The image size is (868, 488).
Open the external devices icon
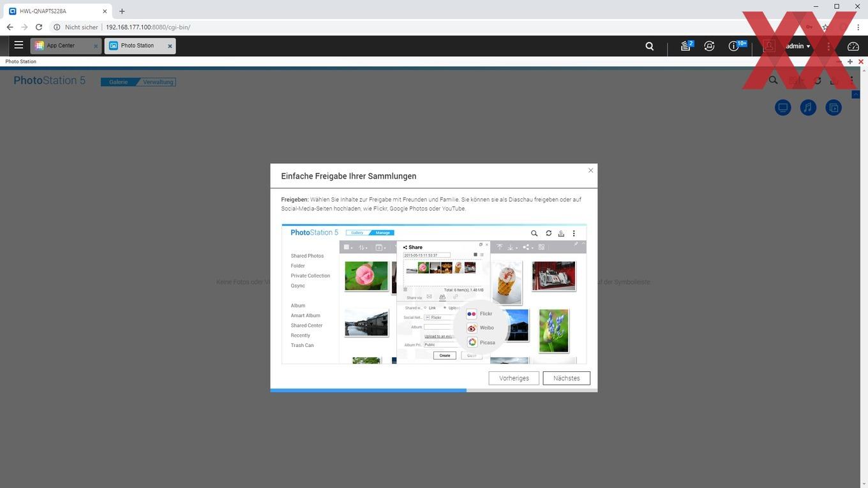pos(709,46)
